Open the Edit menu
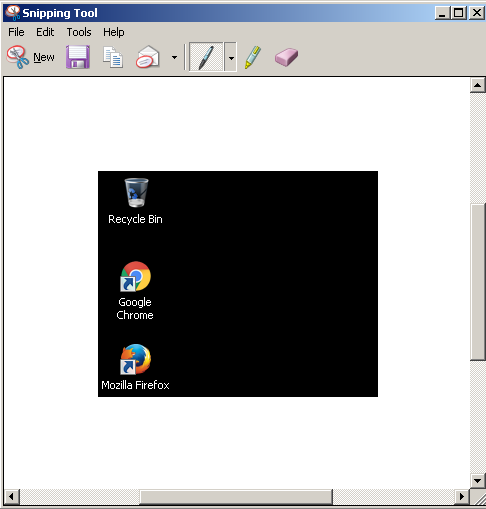 [x=45, y=32]
